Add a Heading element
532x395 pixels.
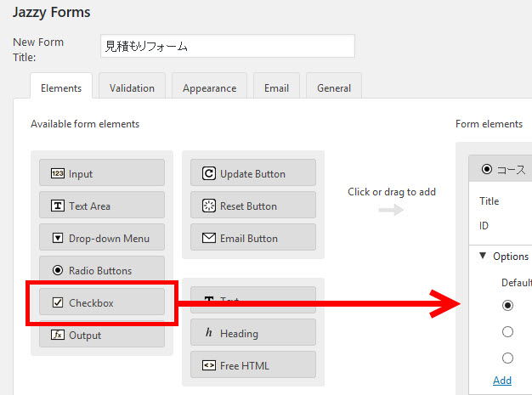pyautogui.click(x=253, y=332)
